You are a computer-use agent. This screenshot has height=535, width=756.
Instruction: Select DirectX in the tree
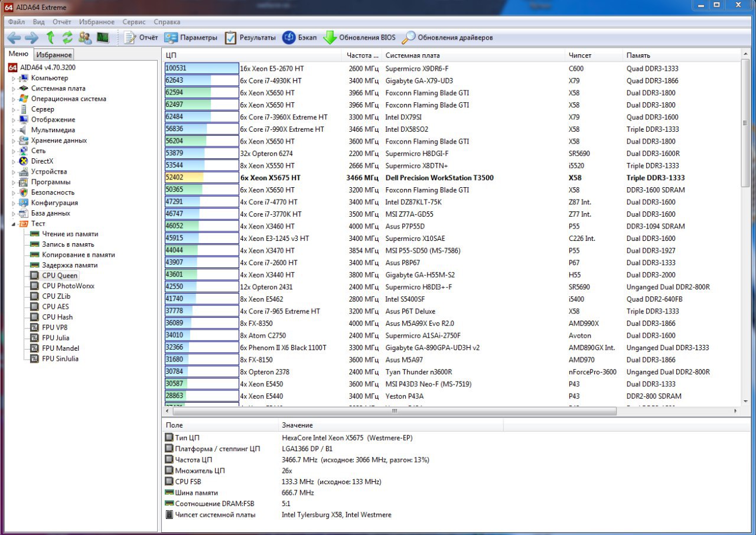tap(42, 161)
